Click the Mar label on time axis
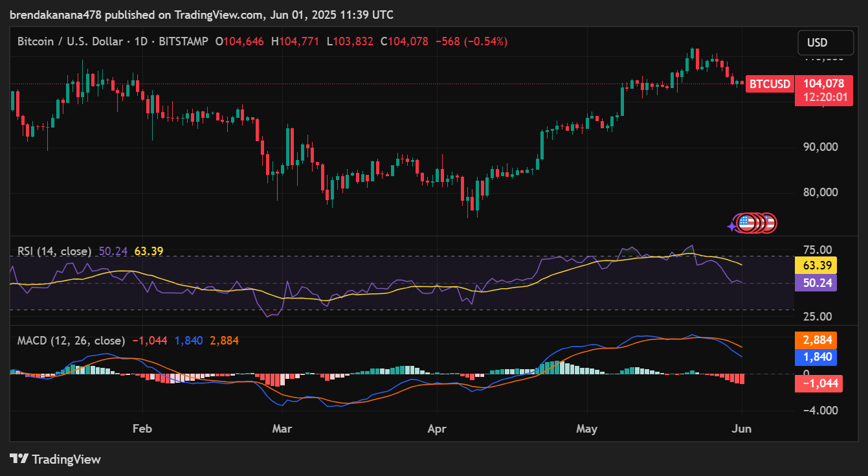Image resolution: width=868 pixels, height=476 pixels. (282, 429)
